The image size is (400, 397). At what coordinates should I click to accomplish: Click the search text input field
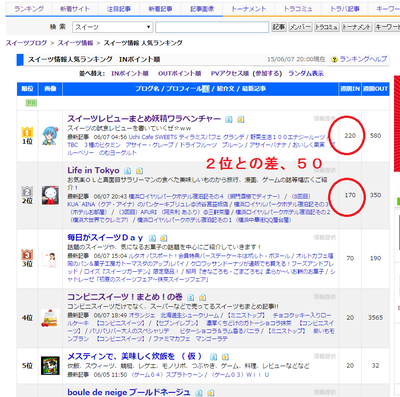(x=212, y=27)
